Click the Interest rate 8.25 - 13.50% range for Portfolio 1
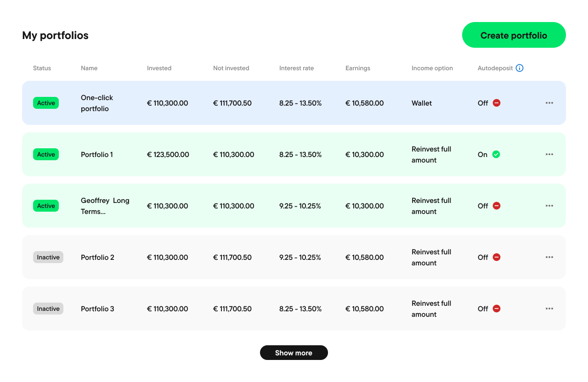588x382 pixels. [300, 154]
